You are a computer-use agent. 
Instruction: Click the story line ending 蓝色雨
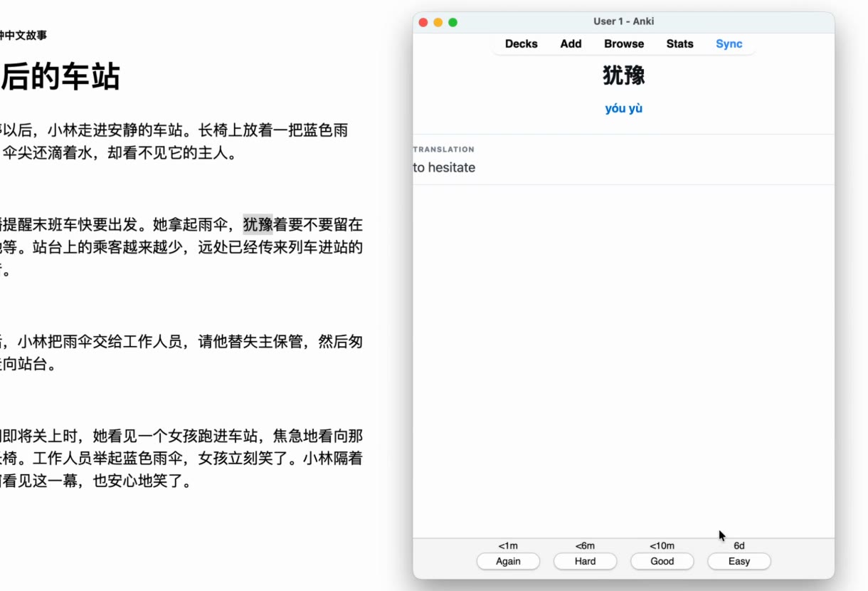[174, 130]
